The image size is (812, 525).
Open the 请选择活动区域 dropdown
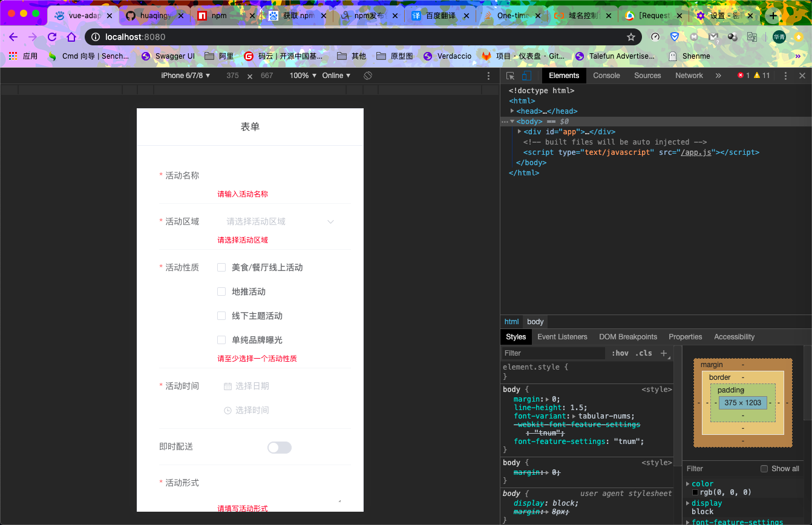[280, 221]
